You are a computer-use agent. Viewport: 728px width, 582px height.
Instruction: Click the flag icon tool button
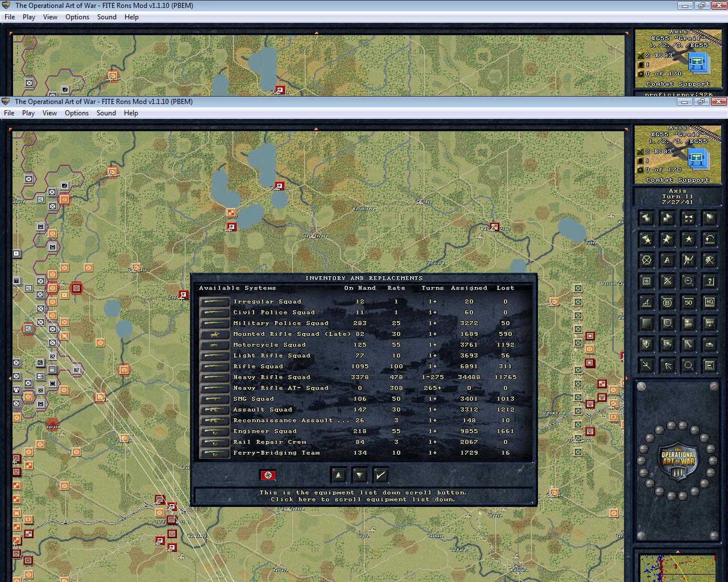(709, 218)
